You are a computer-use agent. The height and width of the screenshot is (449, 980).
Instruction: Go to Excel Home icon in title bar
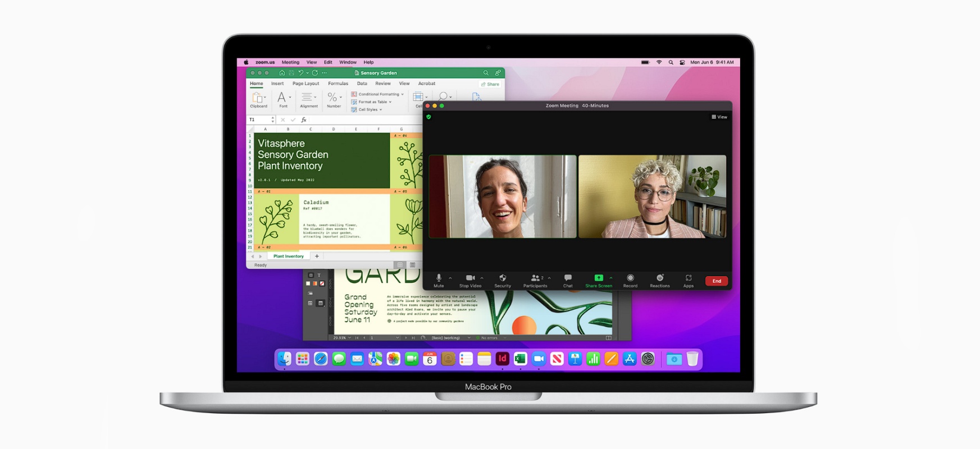click(282, 73)
